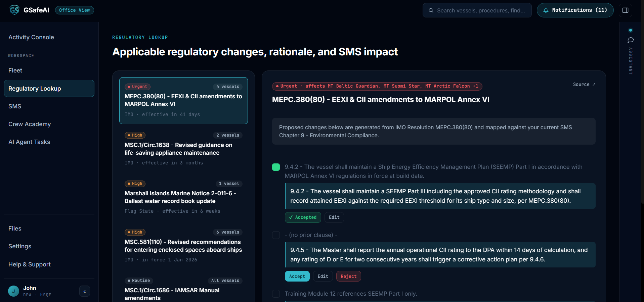This screenshot has width=644, height=302.
Task: Open Help & Support
Action: tap(49, 264)
